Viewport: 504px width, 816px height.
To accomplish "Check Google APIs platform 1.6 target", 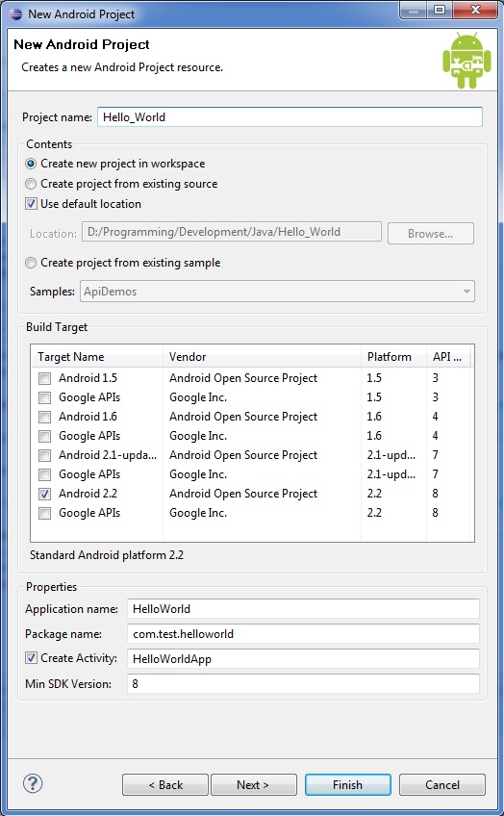I will click(45, 436).
